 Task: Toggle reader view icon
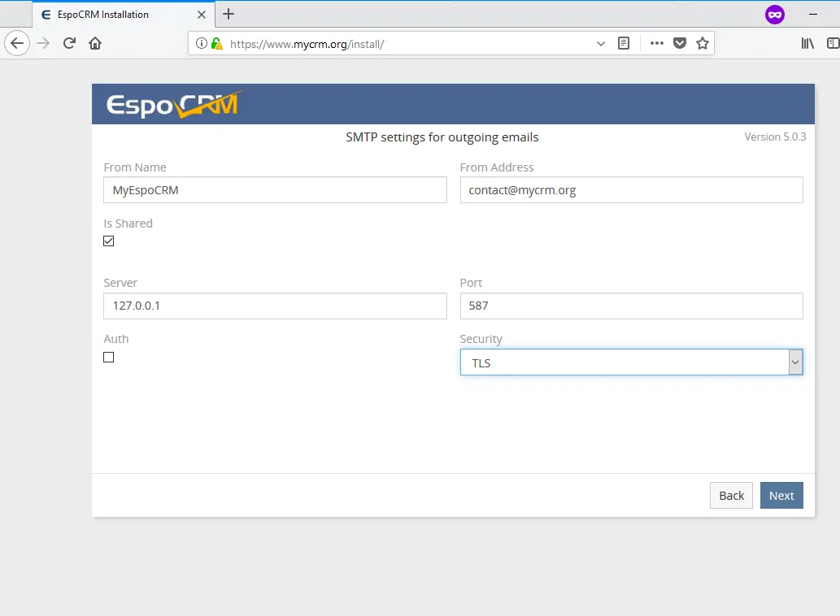[x=624, y=43]
